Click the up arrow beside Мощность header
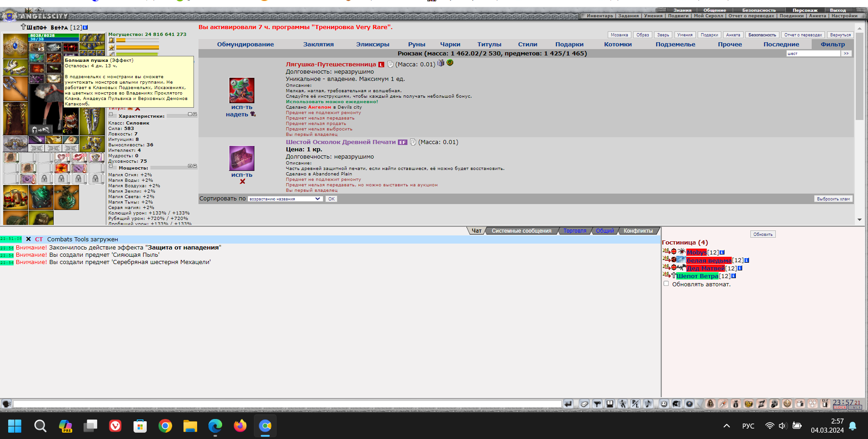868x439 pixels. pyautogui.click(x=190, y=166)
